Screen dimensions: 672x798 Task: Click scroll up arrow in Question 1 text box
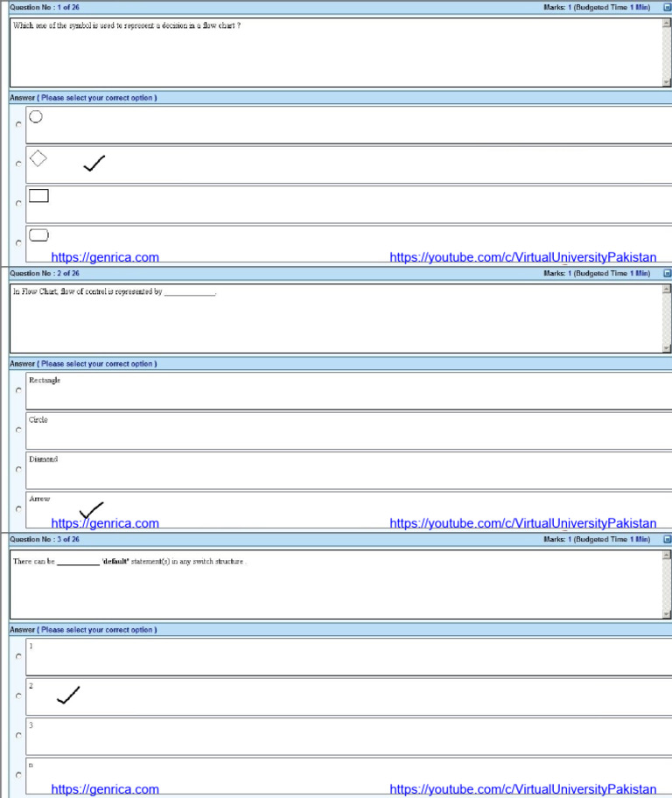tap(667, 23)
